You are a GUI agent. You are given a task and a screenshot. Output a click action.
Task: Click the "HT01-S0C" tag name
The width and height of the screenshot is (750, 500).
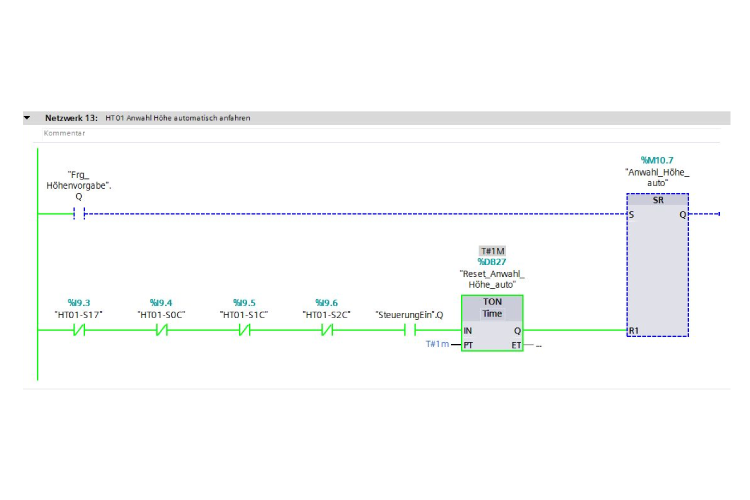coord(161,315)
